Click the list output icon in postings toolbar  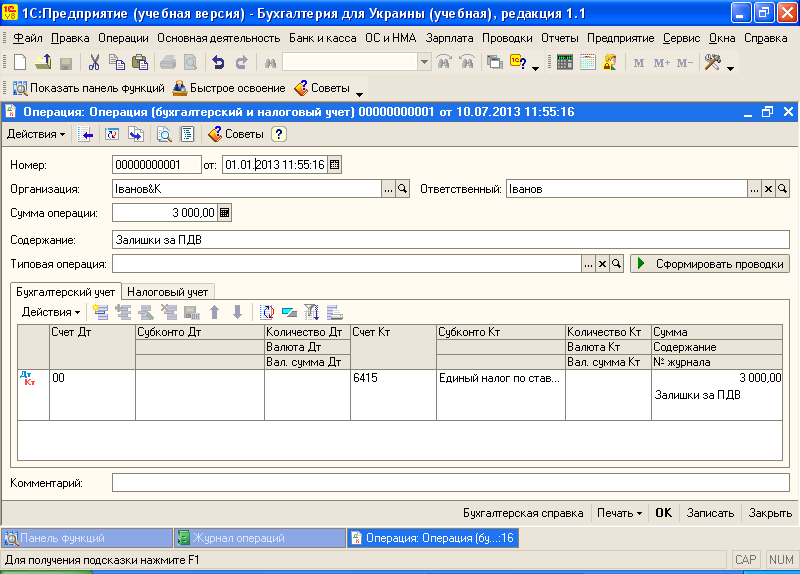pyautogui.click(x=335, y=312)
